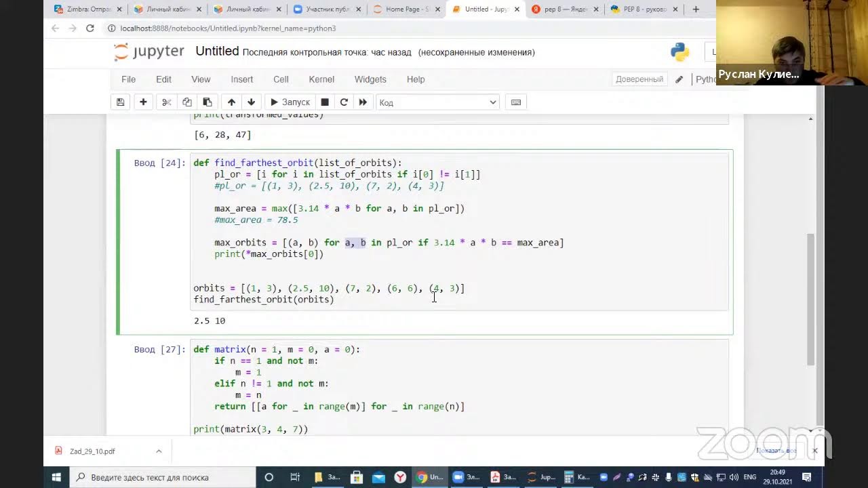The width and height of the screenshot is (868, 488).
Task: Reload page with browser refresh icon
Action: click(x=90, y=28)
